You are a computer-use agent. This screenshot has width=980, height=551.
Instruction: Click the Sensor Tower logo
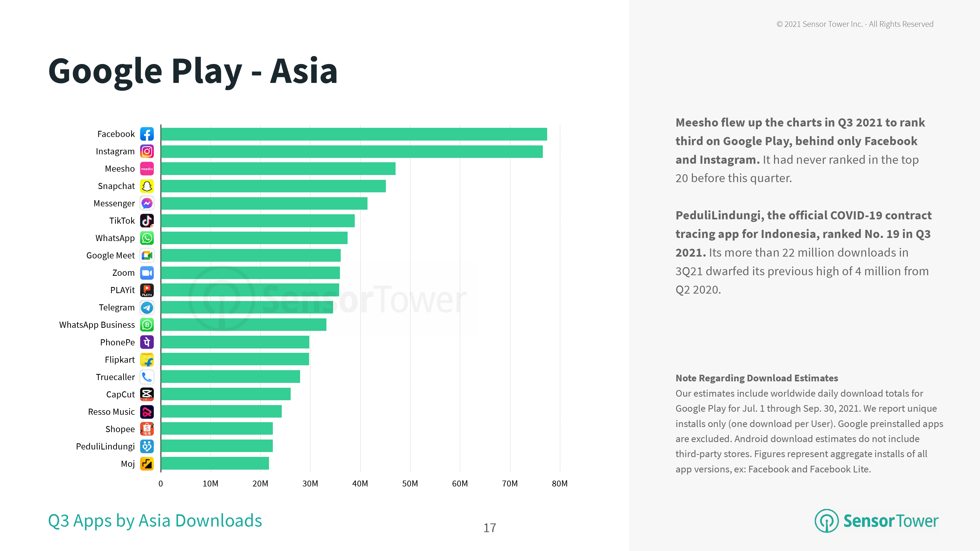(876, 521)
